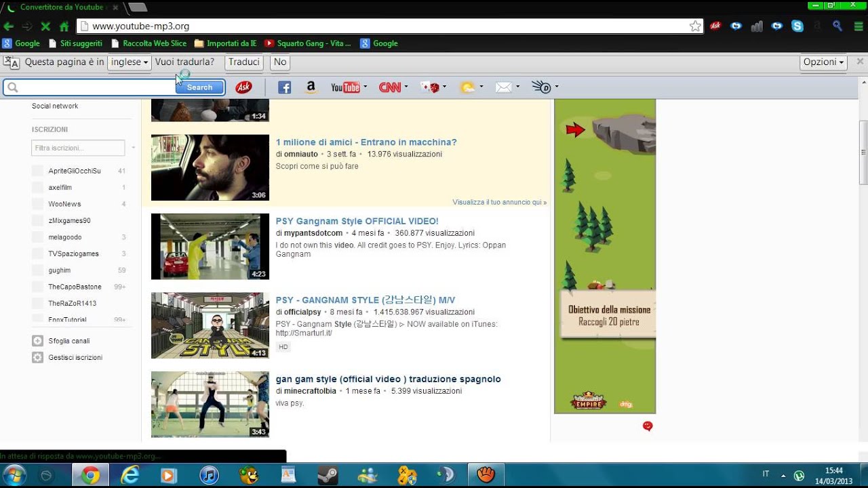Open the new tab button
This screenshot has height=488, width=868.
point(137,7)
